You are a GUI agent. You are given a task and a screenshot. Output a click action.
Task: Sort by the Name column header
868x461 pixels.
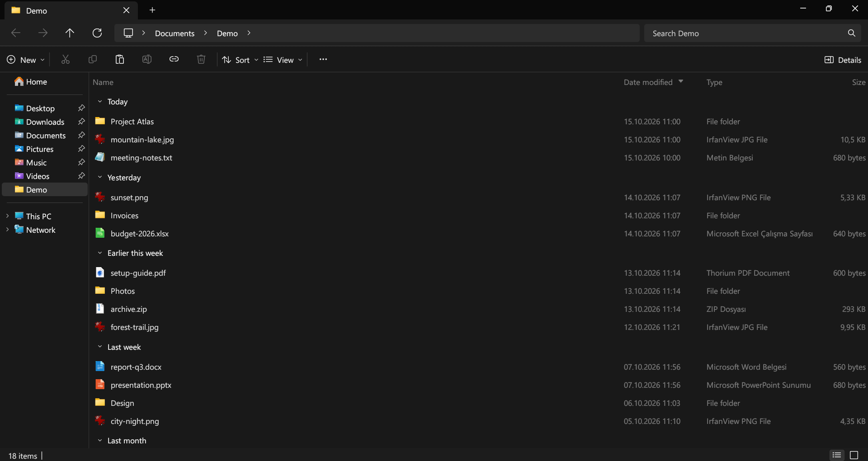click(103, 82)
